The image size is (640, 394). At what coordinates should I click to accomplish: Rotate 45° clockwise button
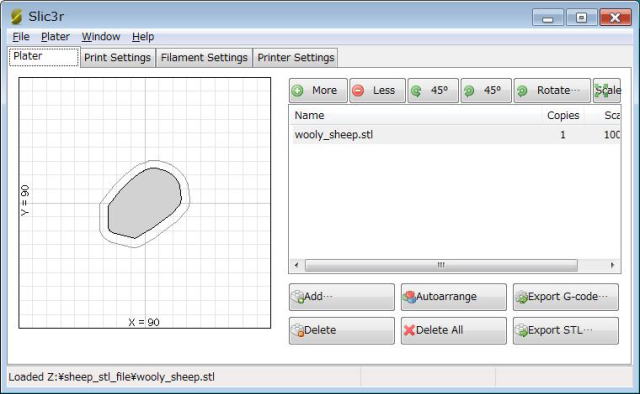[486, 90]
